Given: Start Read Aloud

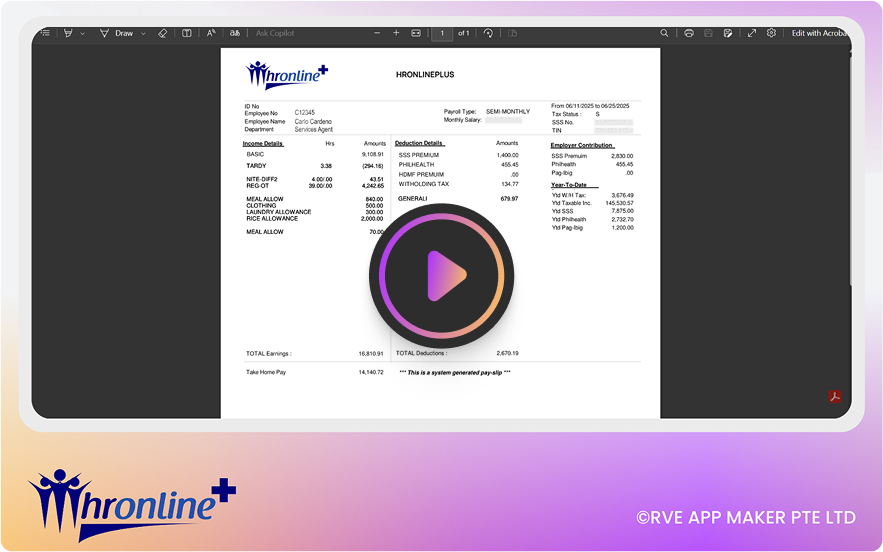Looking at the screenshot, I should pyautogui.click(x=211, y=33).
